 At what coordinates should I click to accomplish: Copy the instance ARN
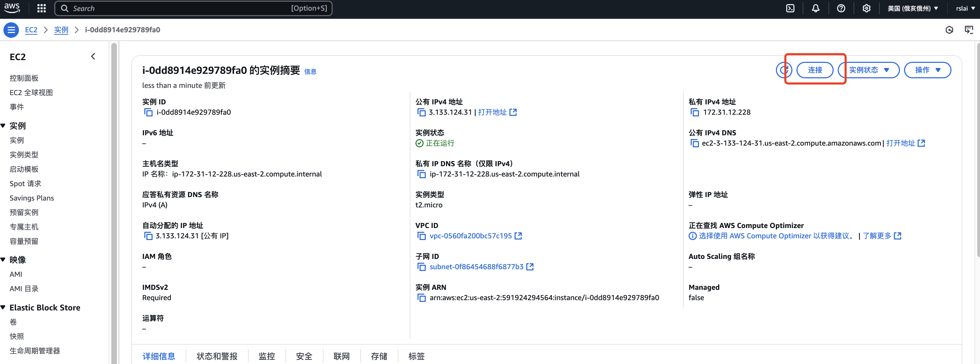[421, 297]
